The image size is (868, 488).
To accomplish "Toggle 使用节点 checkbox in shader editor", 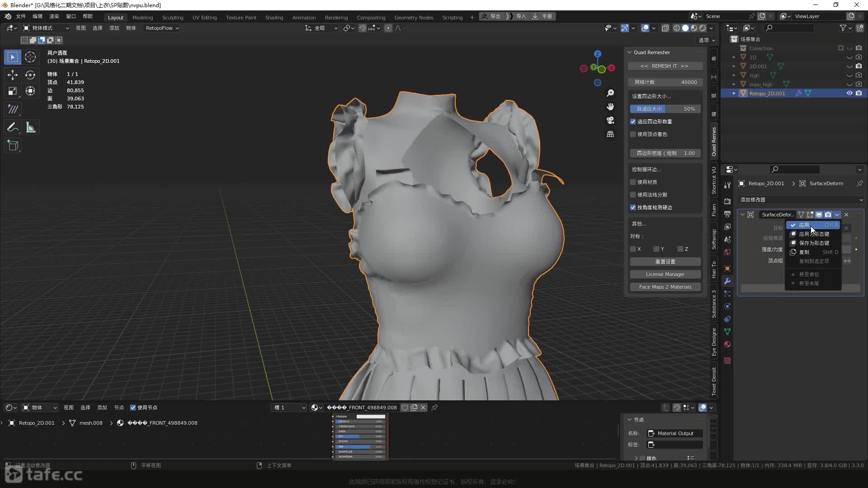I will point(133,408).
